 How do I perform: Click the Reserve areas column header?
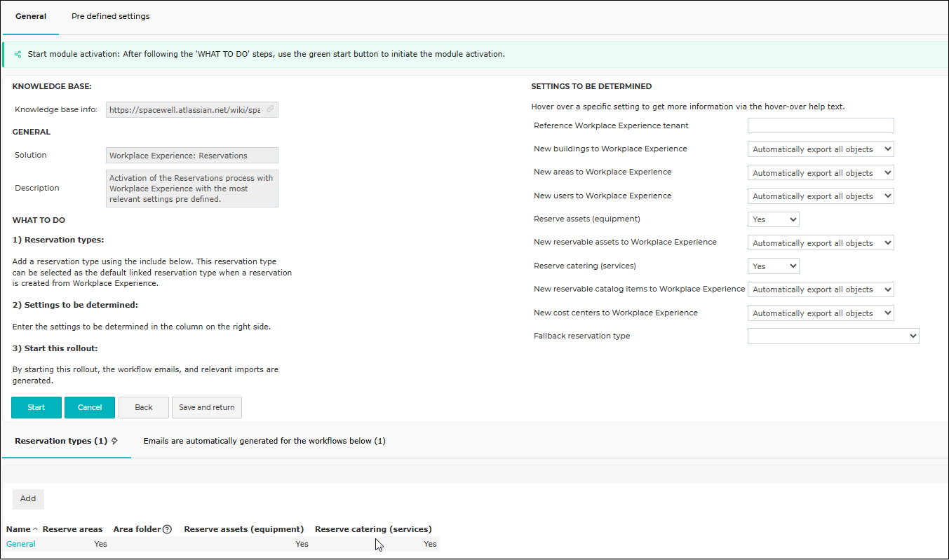tap(72, 529)
